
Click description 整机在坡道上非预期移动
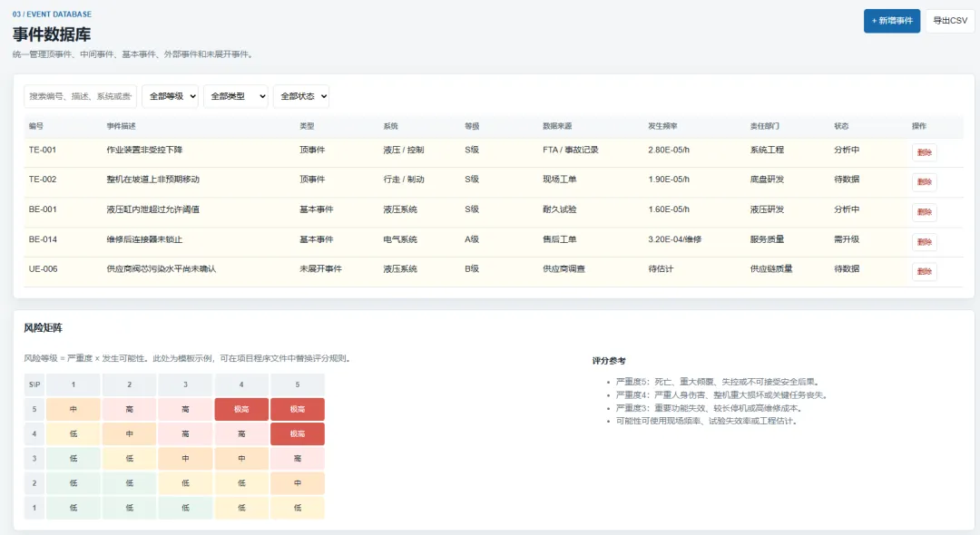pyautogui.click(x=153, y=180)
